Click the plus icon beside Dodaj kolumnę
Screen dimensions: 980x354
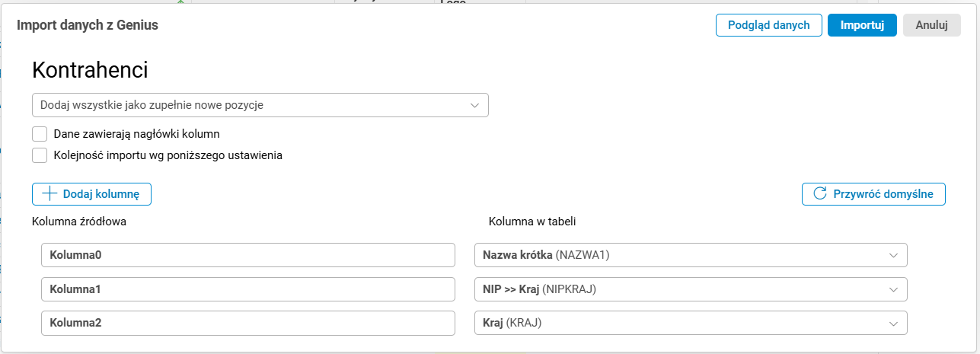coord(49,194)
